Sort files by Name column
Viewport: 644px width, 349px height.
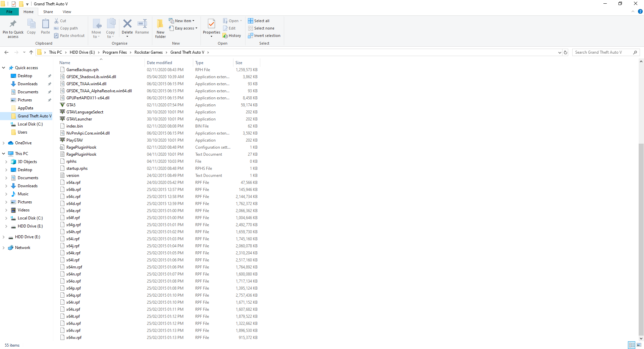coord(101,63)
